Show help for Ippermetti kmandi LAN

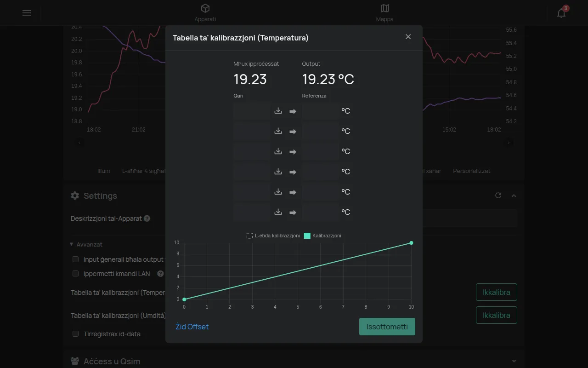pos(160,274)
